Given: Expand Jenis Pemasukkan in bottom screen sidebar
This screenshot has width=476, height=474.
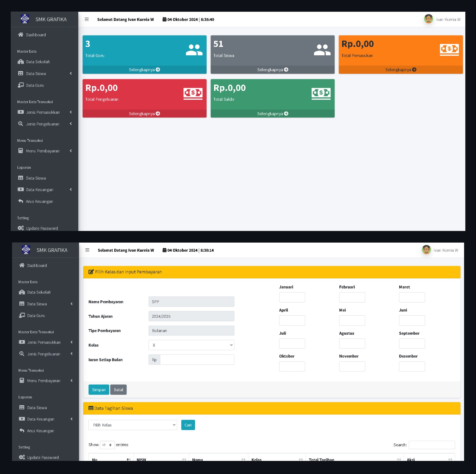Looking at the screenshot, I should pyautogui.click(x=46, y=342).
